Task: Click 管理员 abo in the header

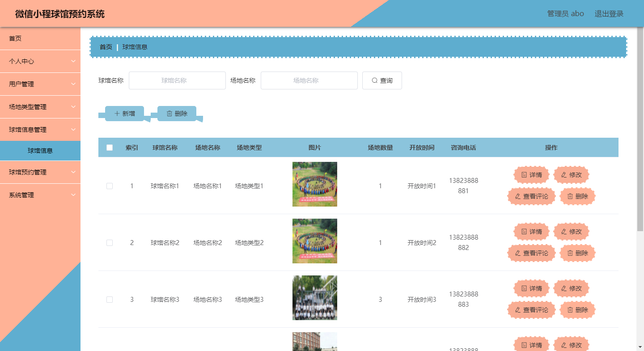Action: coord(566,14)
